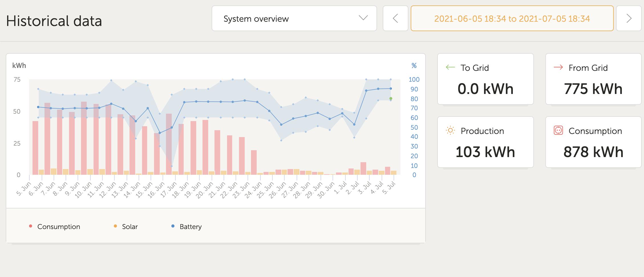The image size is (644, 277).
Task: Click the green dot on 5 Jul
Action: pyautogui.click(x=391, y=99)
